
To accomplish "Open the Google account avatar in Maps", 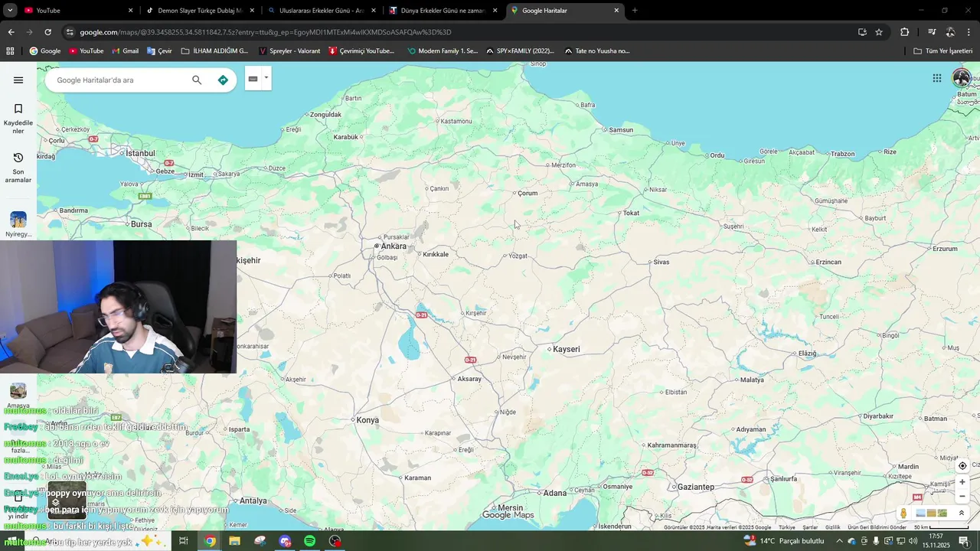I will 962,78.
